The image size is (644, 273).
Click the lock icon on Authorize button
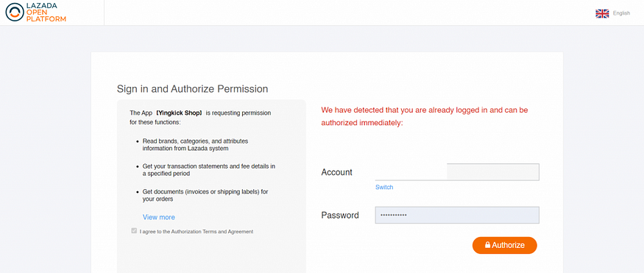(x=487, y=245)
